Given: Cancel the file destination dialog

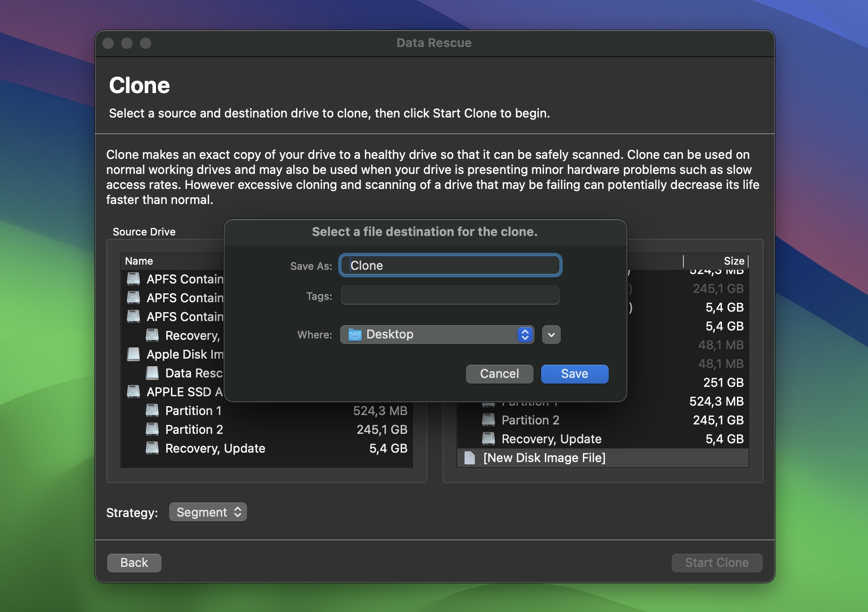Looking at the screenshot, I should point(499,374).
